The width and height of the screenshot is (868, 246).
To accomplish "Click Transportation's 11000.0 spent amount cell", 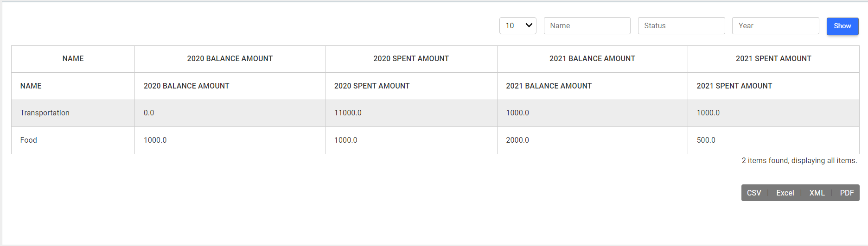I will coord(348,113).
